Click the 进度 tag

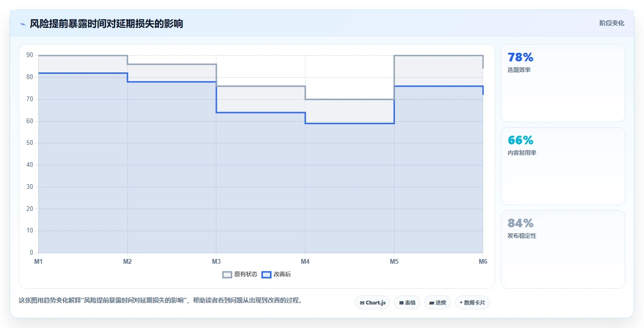(x=438, y=303)
